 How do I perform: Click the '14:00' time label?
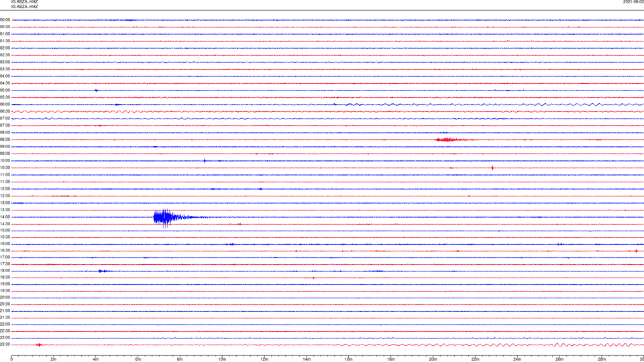point(5,217)
